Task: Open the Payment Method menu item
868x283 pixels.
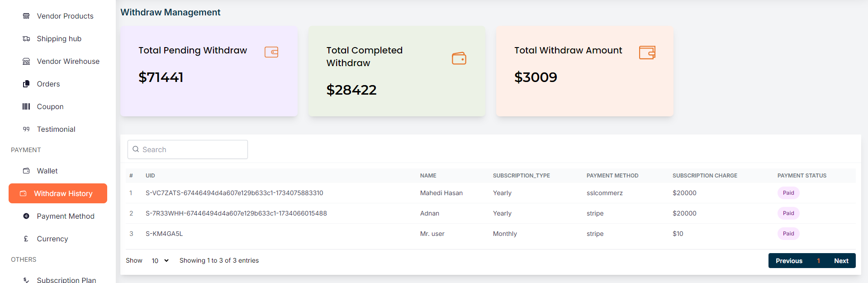Action: [x=66, y=216]
